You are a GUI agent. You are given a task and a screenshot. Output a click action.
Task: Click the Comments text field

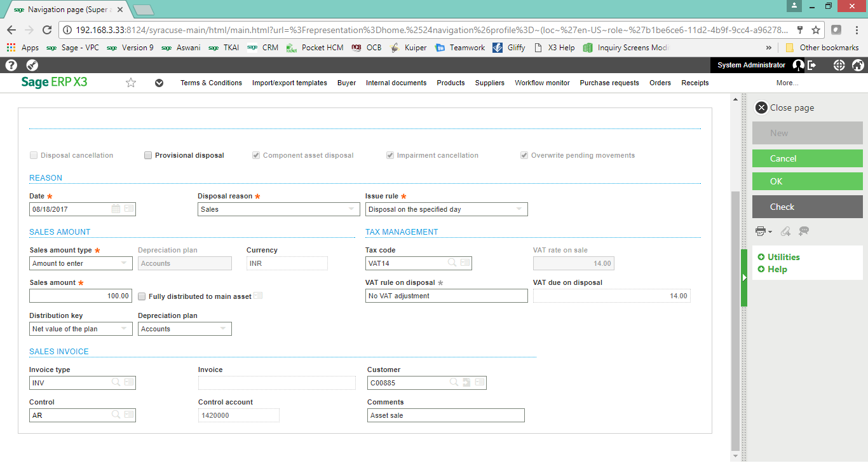[446, 415]
